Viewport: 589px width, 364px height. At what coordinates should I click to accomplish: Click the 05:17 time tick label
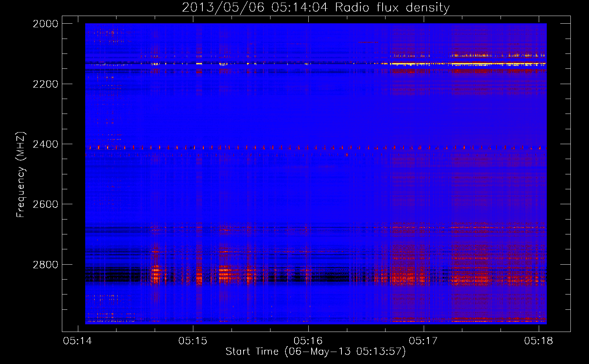click(423, 341)
